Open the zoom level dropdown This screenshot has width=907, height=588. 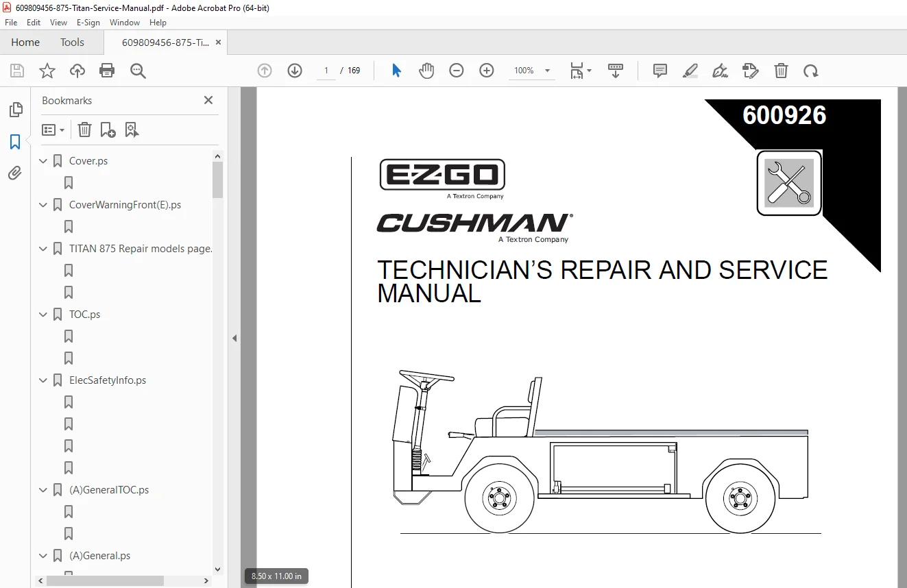click(x=547, y=71)
